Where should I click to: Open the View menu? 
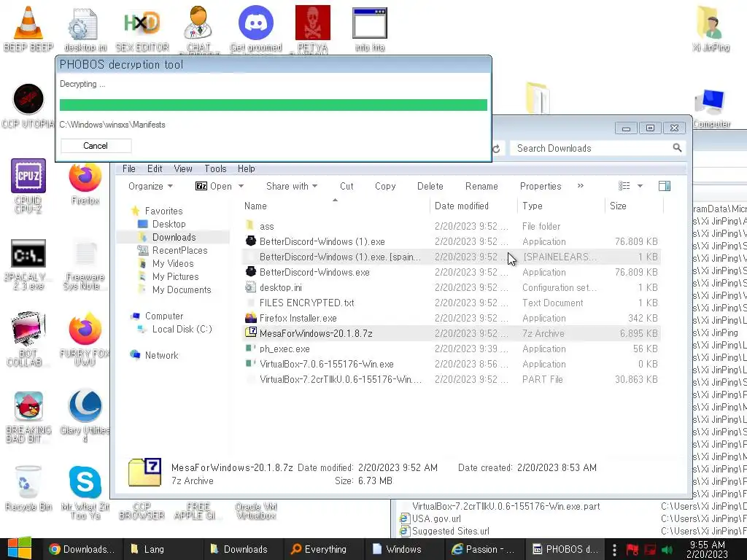(x=183, y=168)
